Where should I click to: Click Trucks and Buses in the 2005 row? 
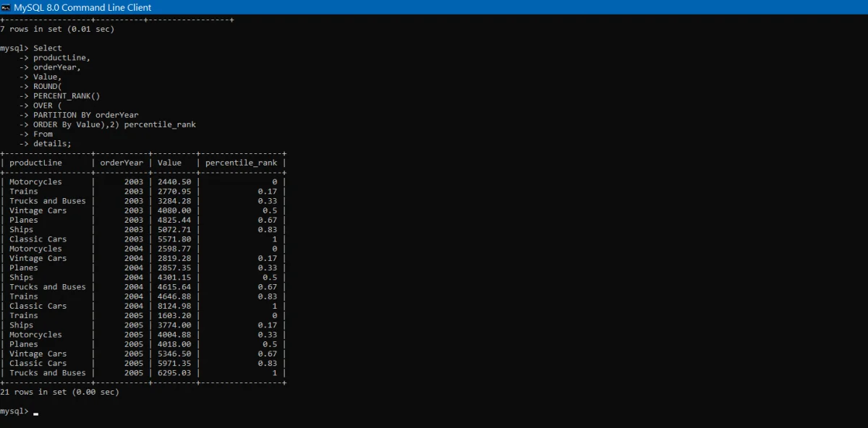(x=47, y=373)
